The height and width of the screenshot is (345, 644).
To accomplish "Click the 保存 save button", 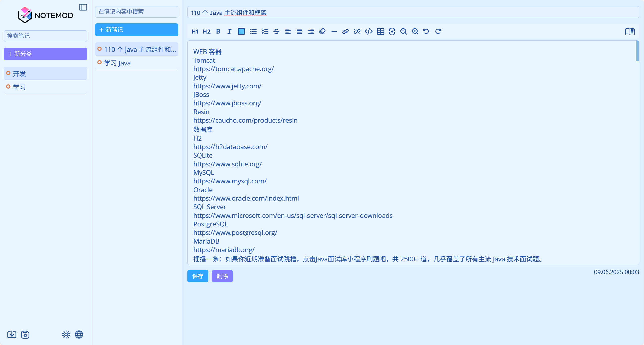I will (198, 276).
